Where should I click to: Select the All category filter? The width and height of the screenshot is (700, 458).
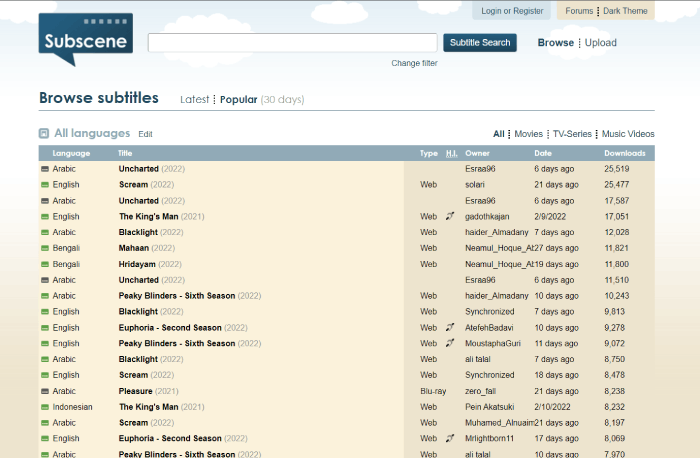pos(499,134)
